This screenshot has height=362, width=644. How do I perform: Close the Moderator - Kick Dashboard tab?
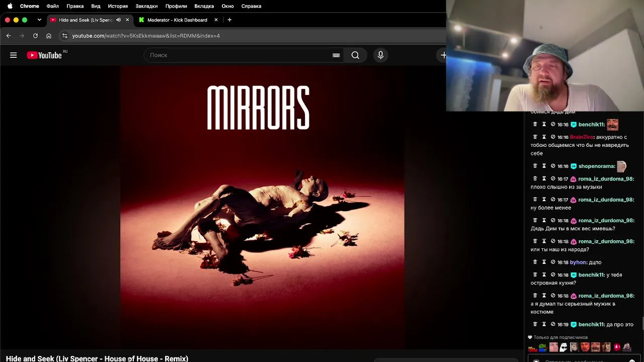tap(216, 20)
